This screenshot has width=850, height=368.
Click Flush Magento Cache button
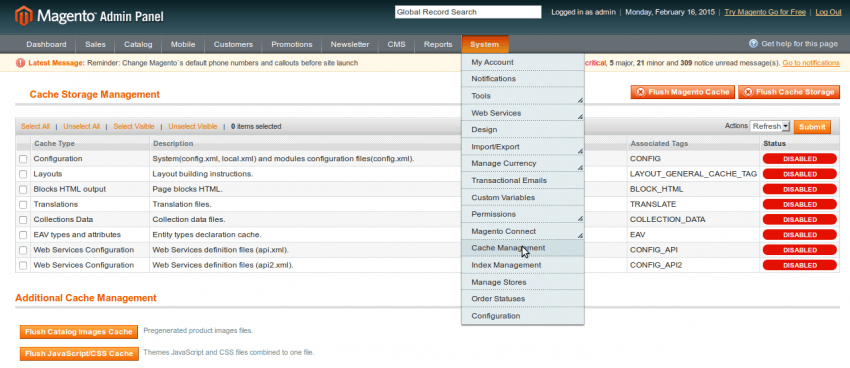pyautogui.click(x=682, y=92)
